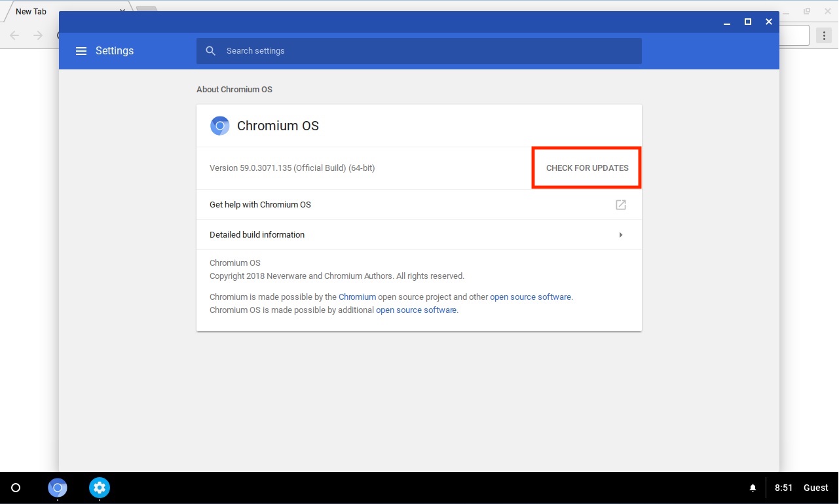Click the Chromium OS logo
Viewport: 839px width, 504px height.
[x=219, y=126]
